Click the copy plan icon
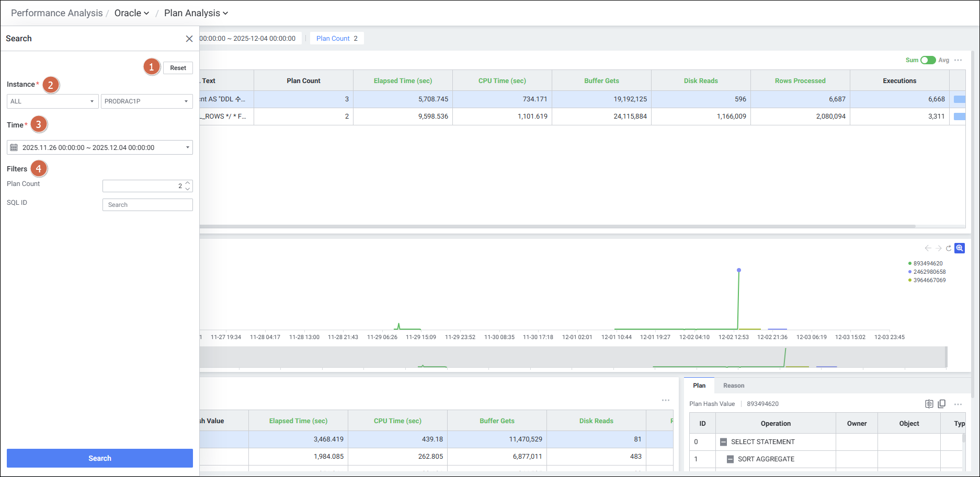 pyautogui.click(x=942, y=404)
